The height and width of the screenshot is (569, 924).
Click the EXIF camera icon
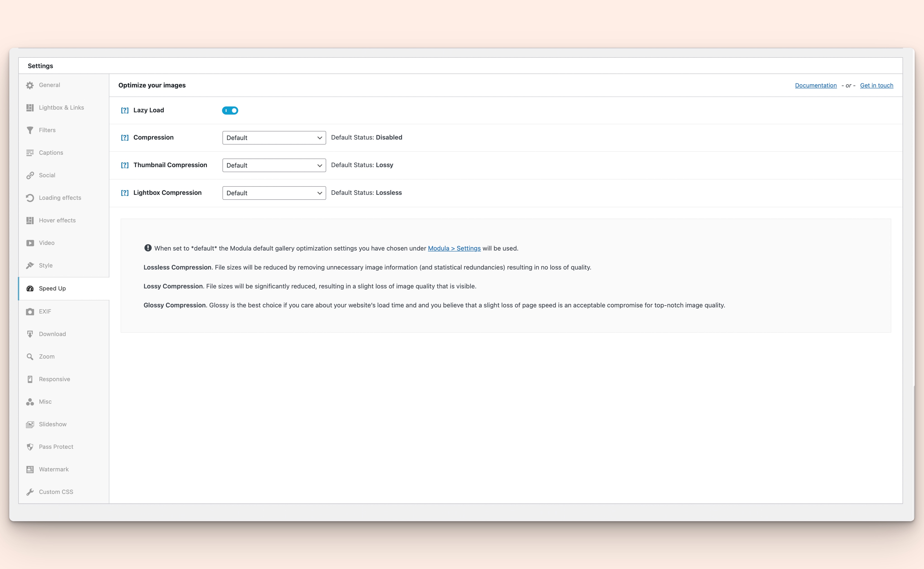tap(30, 312)
